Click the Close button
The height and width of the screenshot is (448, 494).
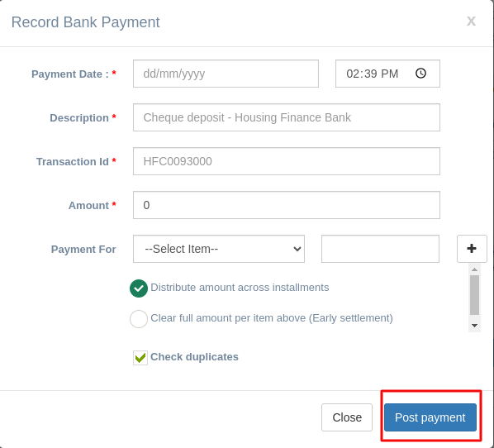click(x=347, y=417)
